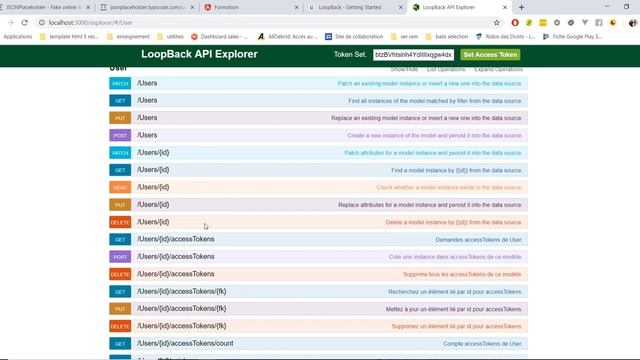Click DELETE badge for /Users/{id}/accessTokens
The height and width of the screenshot is (360, 640).
pos(120,274)
